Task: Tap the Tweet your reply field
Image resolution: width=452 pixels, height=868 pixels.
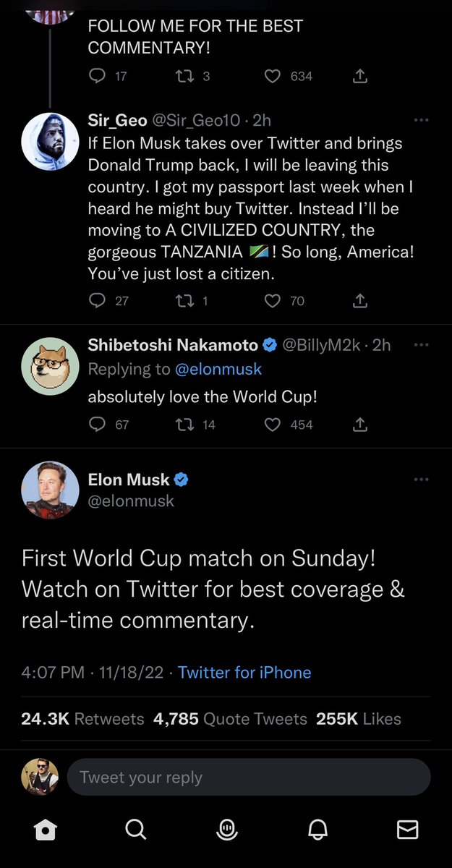Action: [249, 778]
